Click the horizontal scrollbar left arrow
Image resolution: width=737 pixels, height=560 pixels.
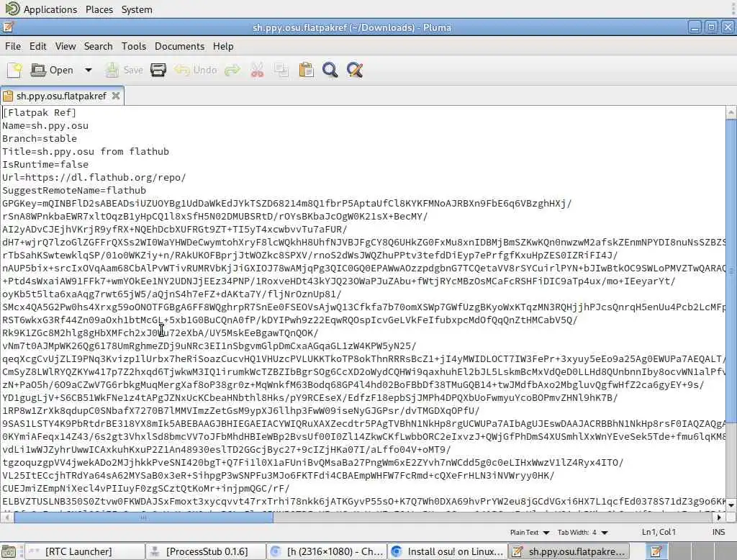pyautogui.click(x=6, y=518)
